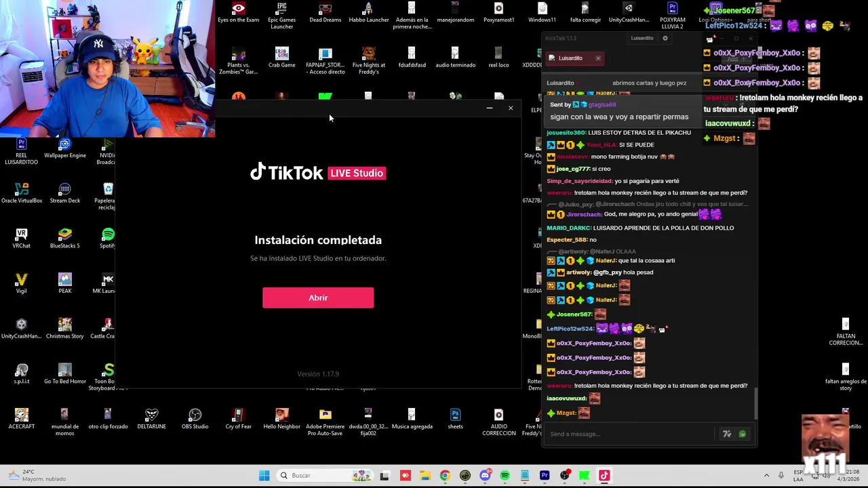Select the Luisardito chat tab in KickTalk

(x=570, y=58)
